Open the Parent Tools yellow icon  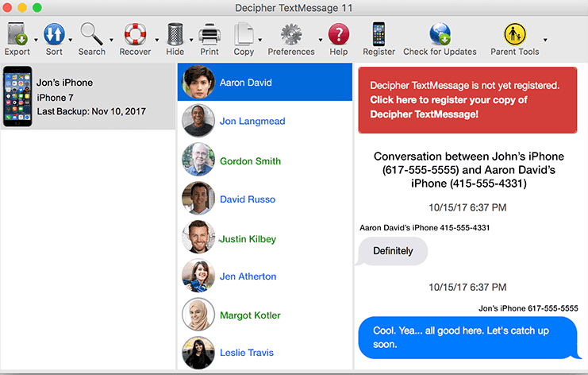[515, 34]
